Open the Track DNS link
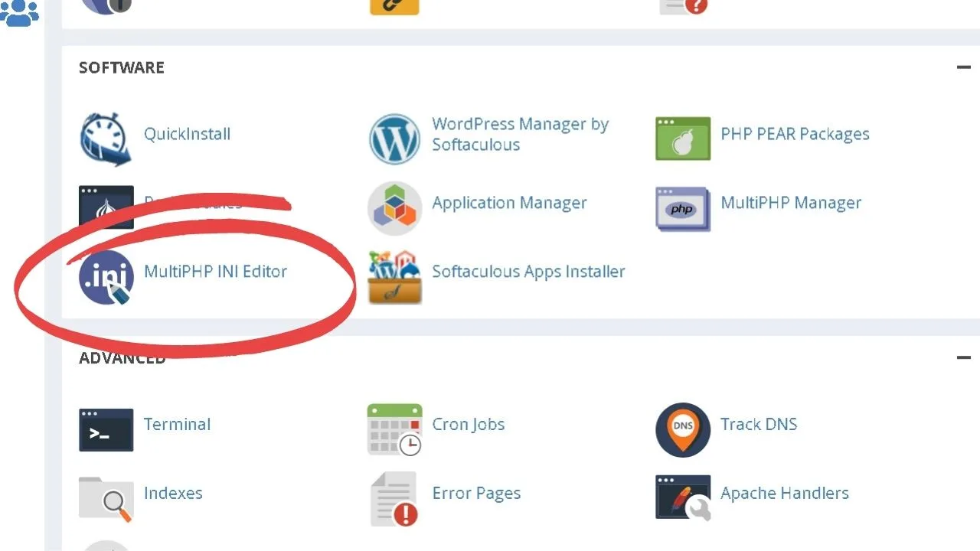Screen dimensions: 980x551 pyautogui.click(x=759, y=424)
